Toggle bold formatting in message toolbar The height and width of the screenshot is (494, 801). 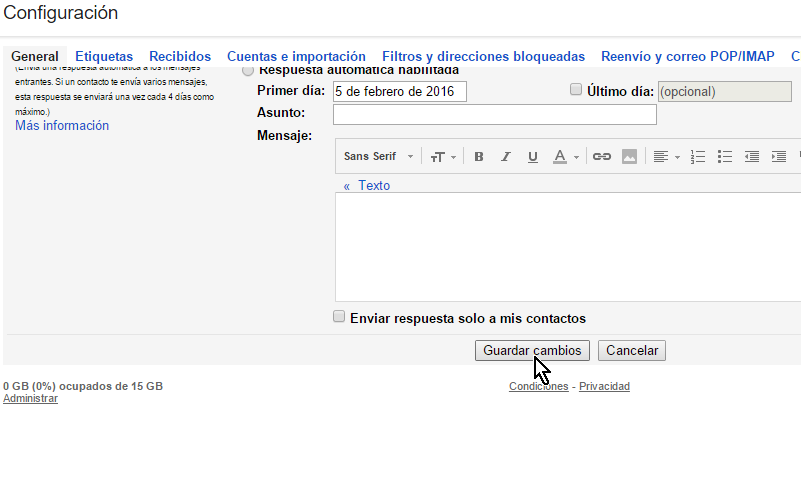[479, 157]
